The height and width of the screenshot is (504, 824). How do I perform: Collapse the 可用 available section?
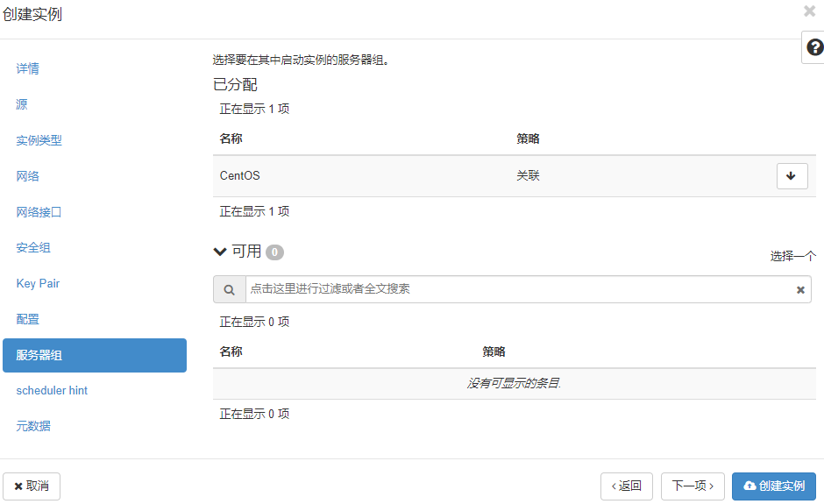[221, 252]
